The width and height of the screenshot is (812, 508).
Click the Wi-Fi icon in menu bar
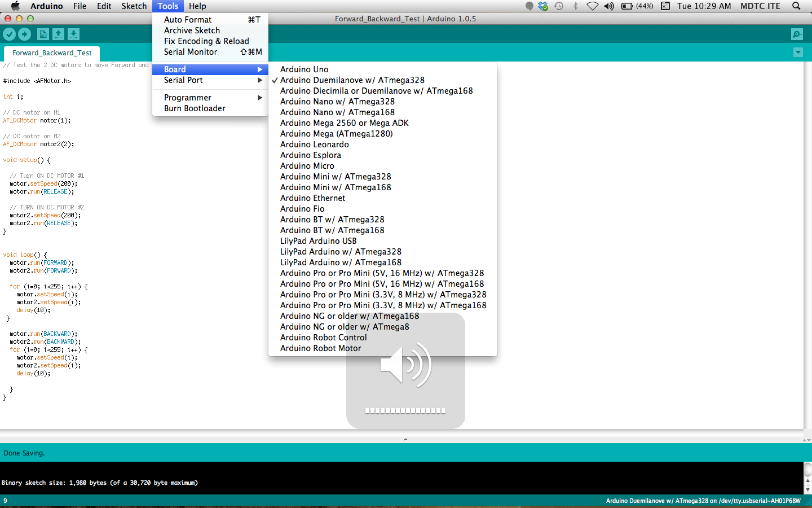(x=592, y=6)
